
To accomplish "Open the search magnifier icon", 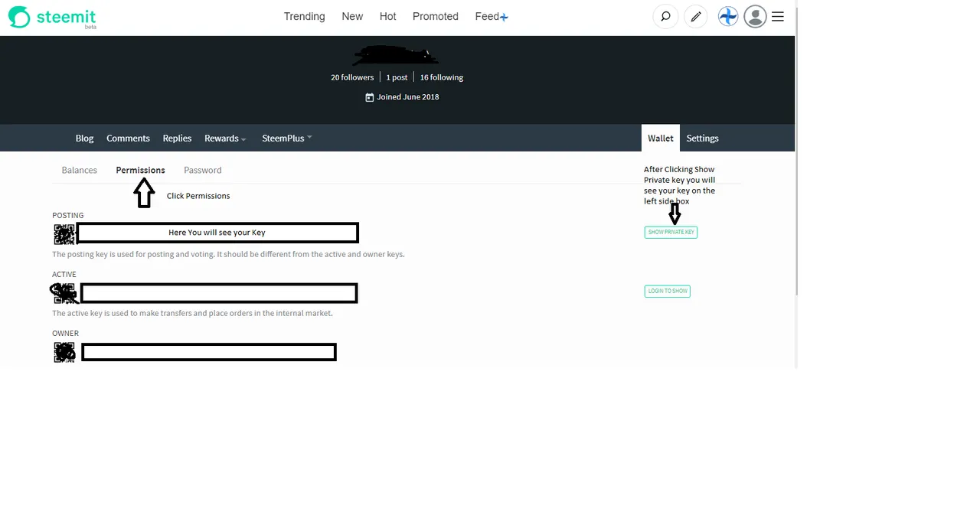I will [665, 16].
